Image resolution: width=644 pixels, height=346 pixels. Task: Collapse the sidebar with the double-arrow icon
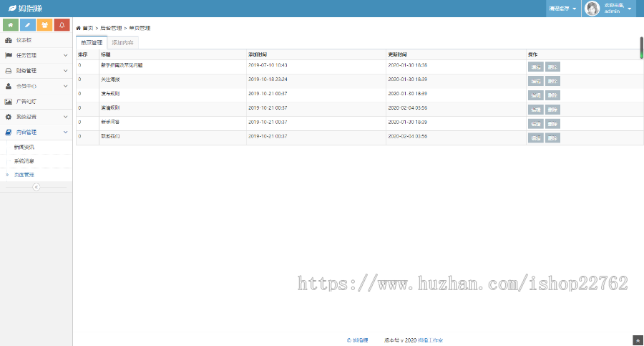36,187
